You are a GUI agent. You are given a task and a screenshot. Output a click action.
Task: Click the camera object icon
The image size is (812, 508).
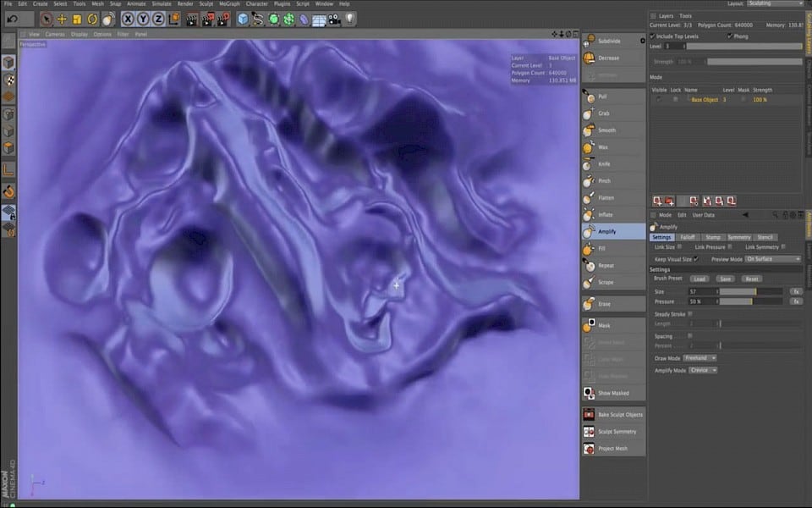pos(335,19)
